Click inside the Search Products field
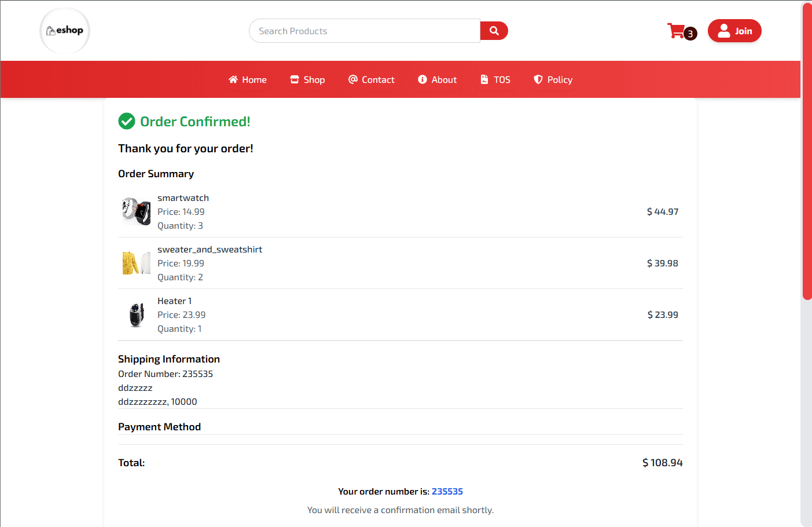The height and width of the screenshot is (527, 812). pos(365,31)
